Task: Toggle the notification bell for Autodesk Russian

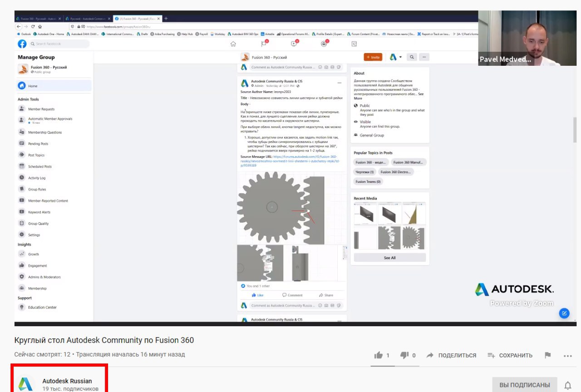Action: coord(567,385)
